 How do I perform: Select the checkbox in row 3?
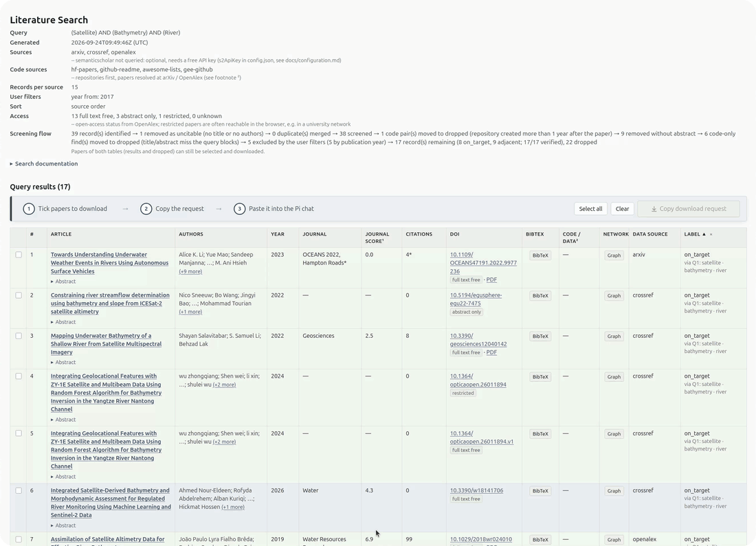19,335
